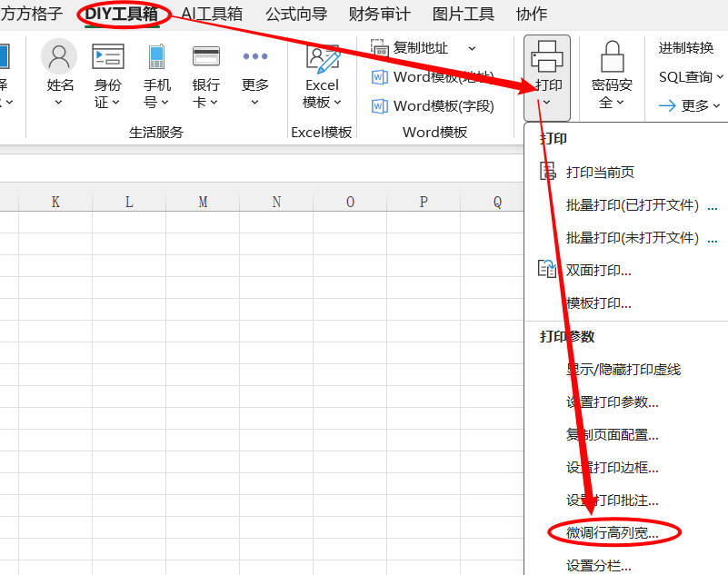This screenshot has height=575, width=728.
Task: Click the 身份证 ID card icon
Action: [108, 57]
